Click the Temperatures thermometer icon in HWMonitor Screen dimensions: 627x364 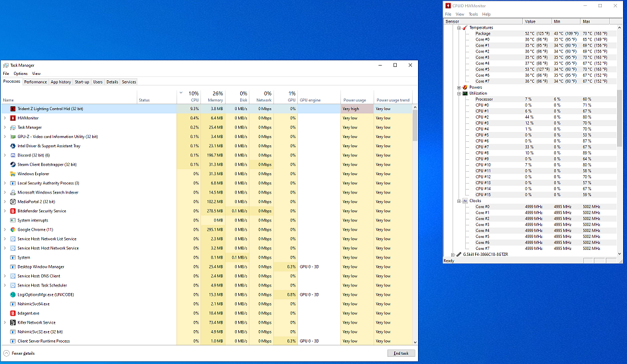click(x=464, y=28)
